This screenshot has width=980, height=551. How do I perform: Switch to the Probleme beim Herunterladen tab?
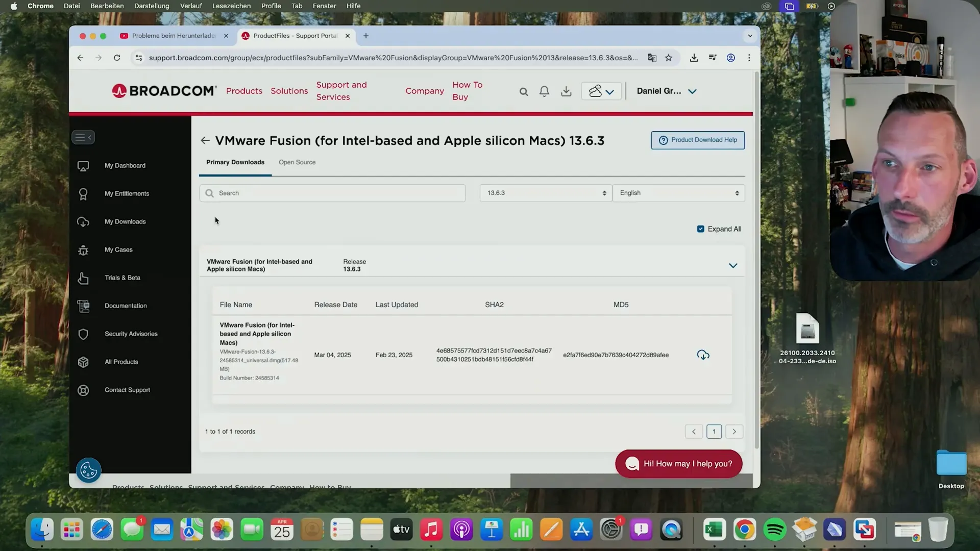(x=174, y=36)
